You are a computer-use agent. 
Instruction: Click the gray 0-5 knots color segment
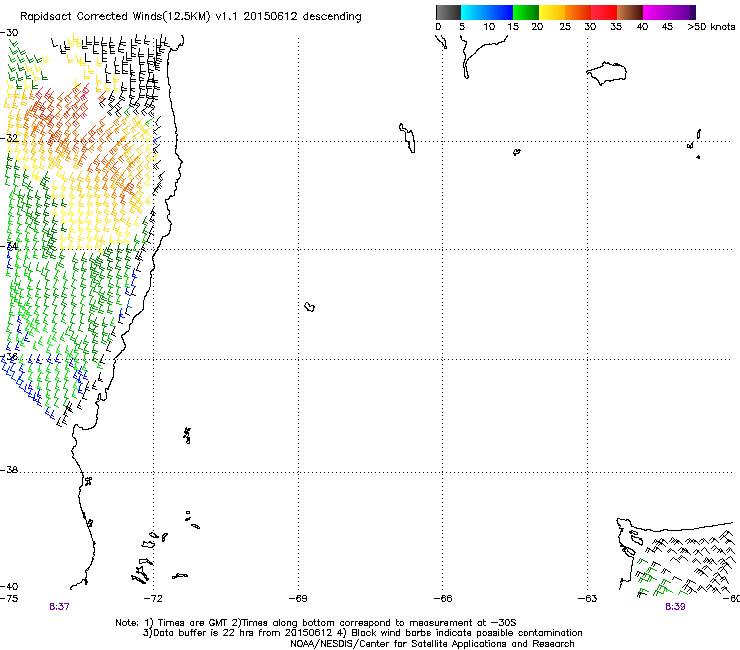448,12
